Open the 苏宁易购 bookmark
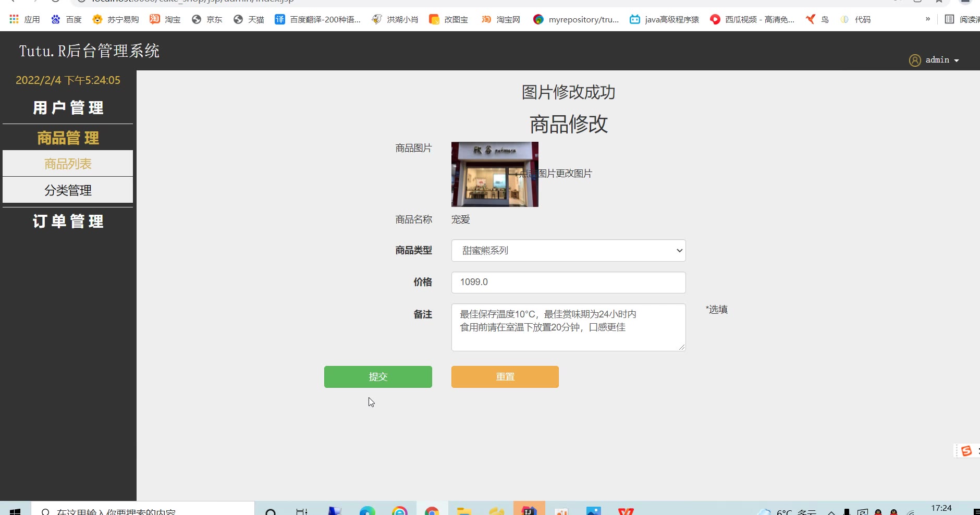 (x=115, y=19)
